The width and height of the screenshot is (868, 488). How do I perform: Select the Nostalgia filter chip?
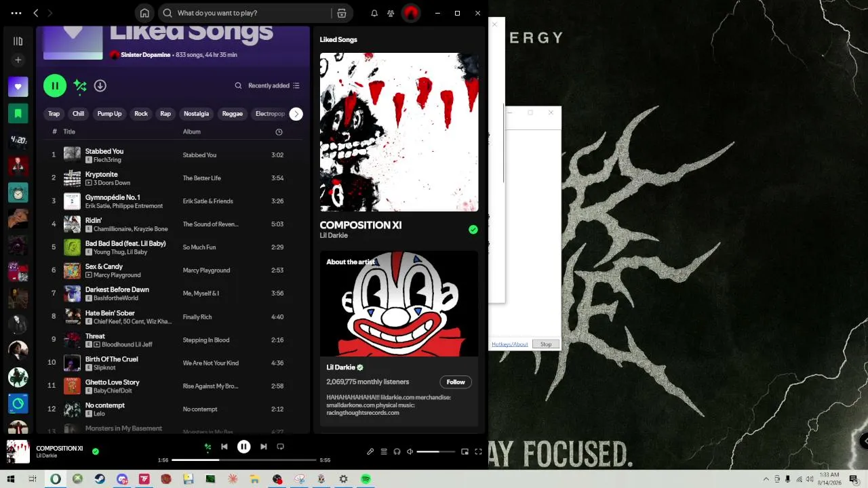click(197, 114)
